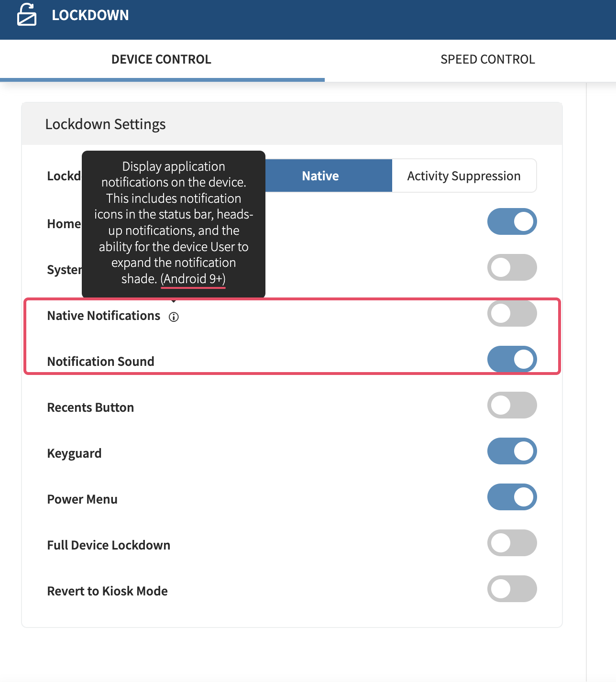Click the Notification Sound label

tap(101, 362)
